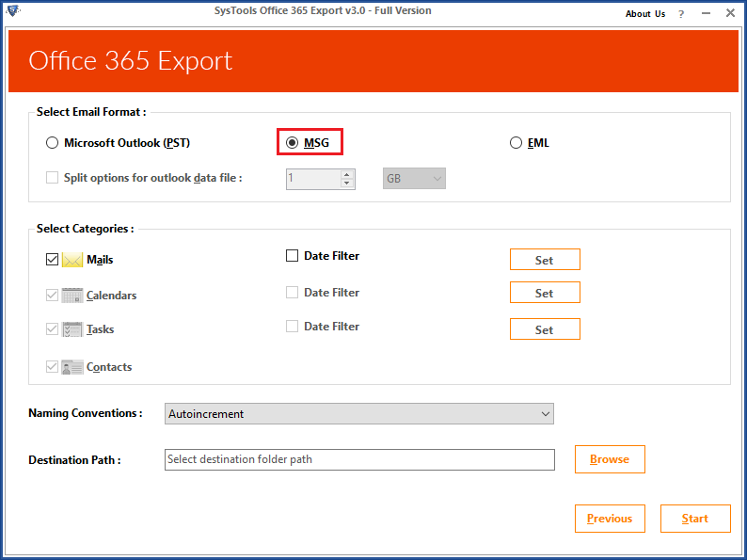
Task: Toggle the Contacts category checkbox
Action: pyautogui.click(x=52, y=367)
